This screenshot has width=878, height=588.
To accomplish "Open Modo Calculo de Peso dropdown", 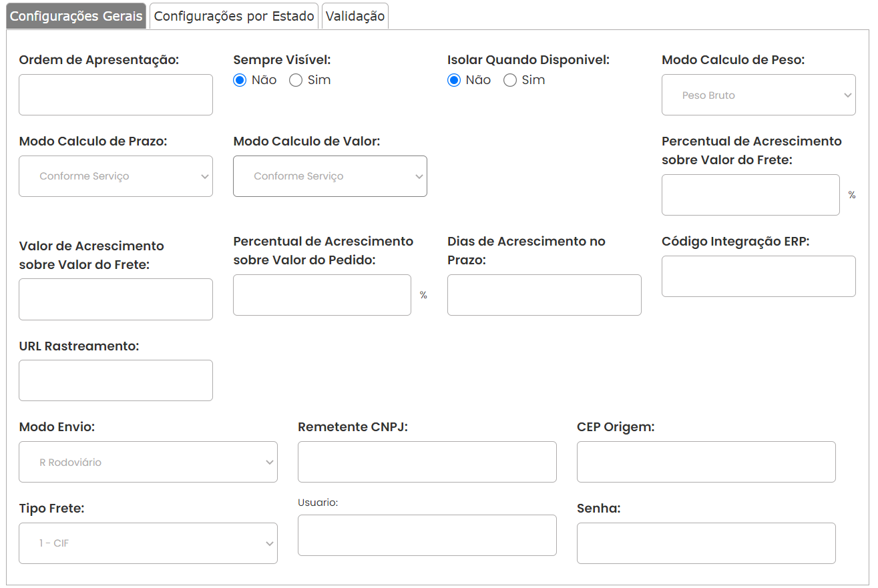I will click(758, 95).
